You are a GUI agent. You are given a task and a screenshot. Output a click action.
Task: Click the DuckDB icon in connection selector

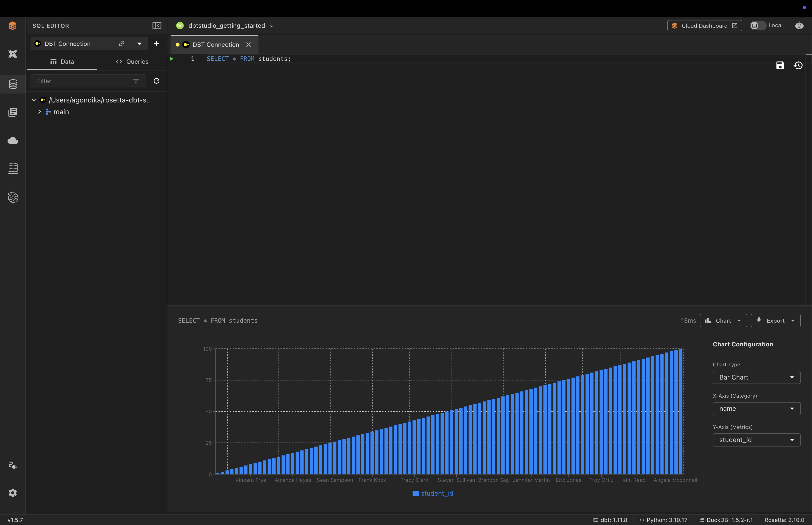[x=38, y=44]
